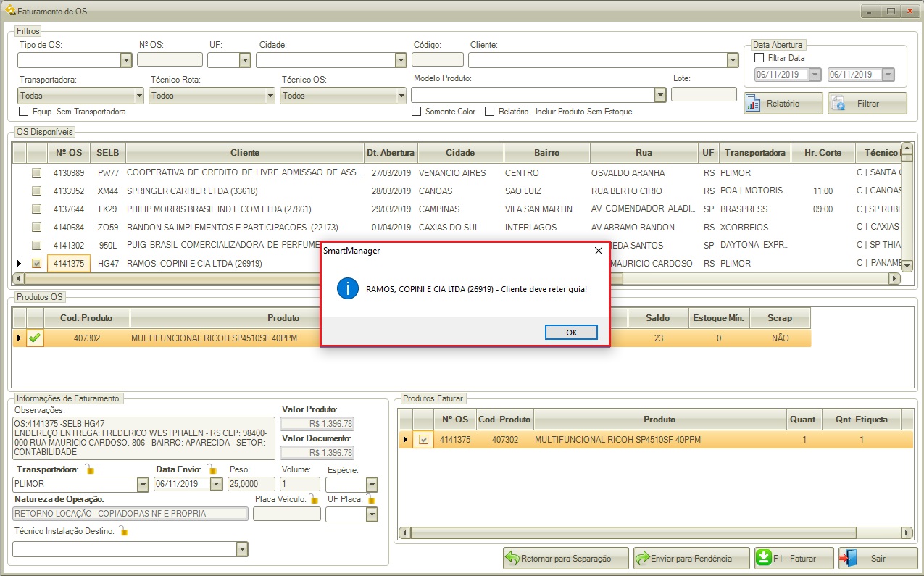Click the Peso field showing 25,0000

[253, 485]
